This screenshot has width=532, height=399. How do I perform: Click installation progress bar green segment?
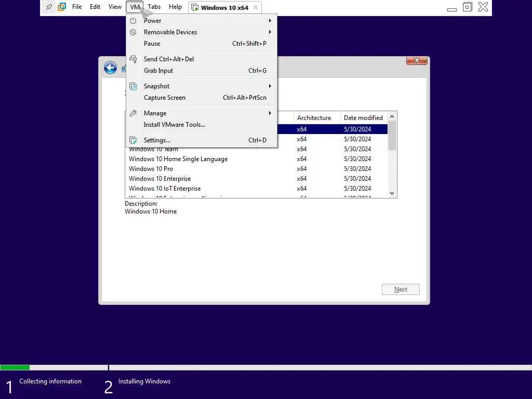(x=15, y=367)
